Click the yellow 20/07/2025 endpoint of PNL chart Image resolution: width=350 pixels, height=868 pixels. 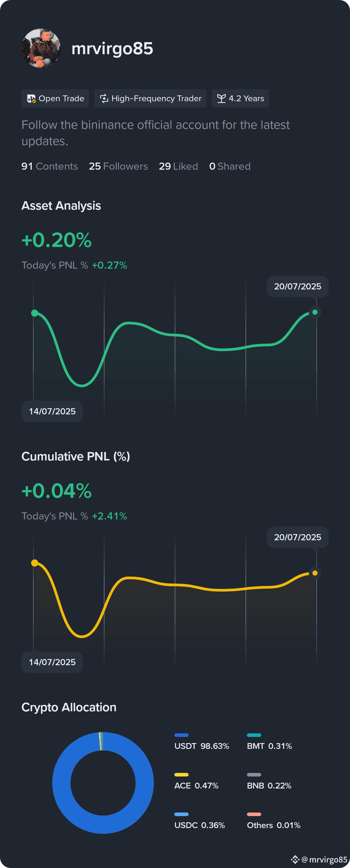[x=315, y=573]
